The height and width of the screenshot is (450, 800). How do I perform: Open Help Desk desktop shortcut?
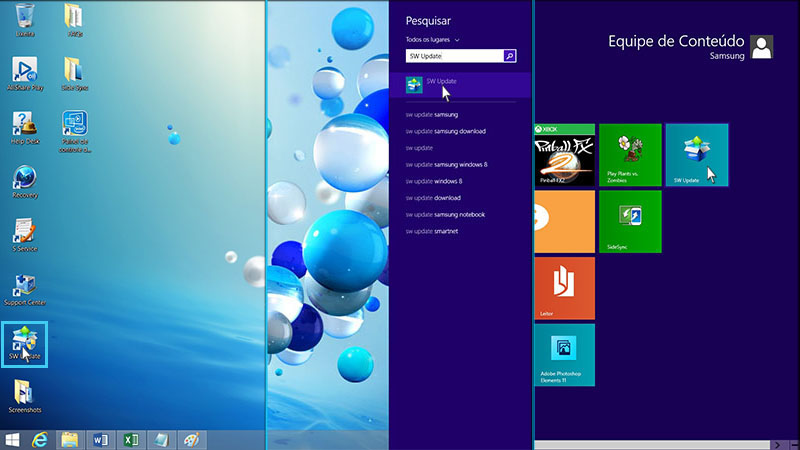pyautogui.click(x=24, y=128)
